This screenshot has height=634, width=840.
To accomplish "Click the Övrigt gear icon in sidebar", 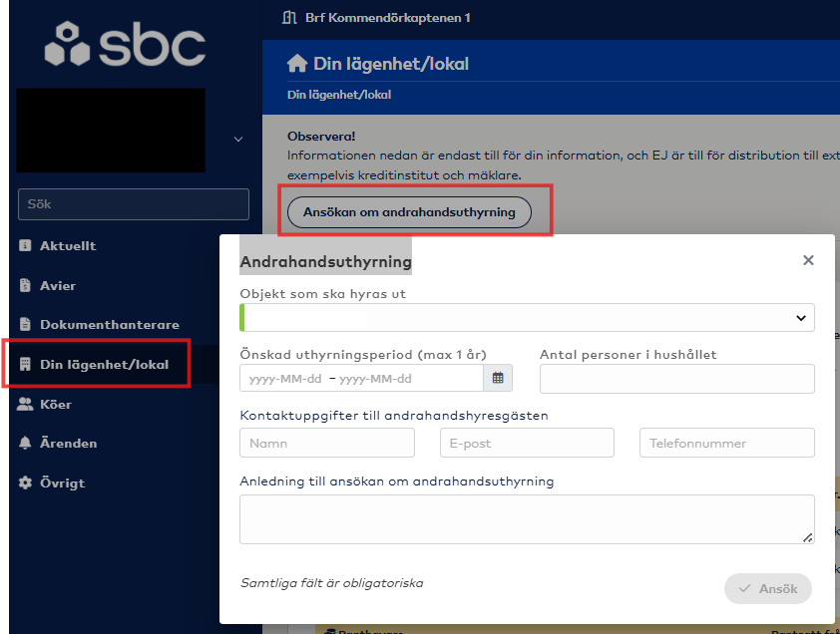I will pos(26,482).
